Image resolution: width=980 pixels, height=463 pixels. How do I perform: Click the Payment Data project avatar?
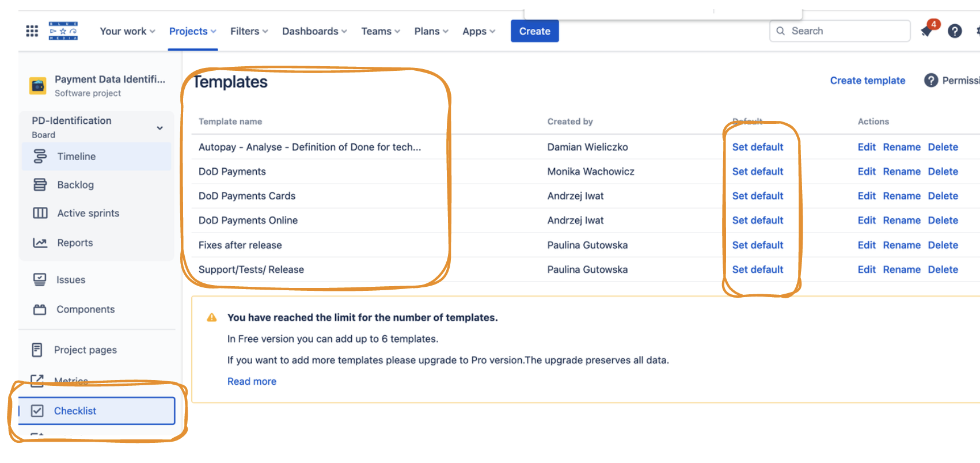coord(38,86)
